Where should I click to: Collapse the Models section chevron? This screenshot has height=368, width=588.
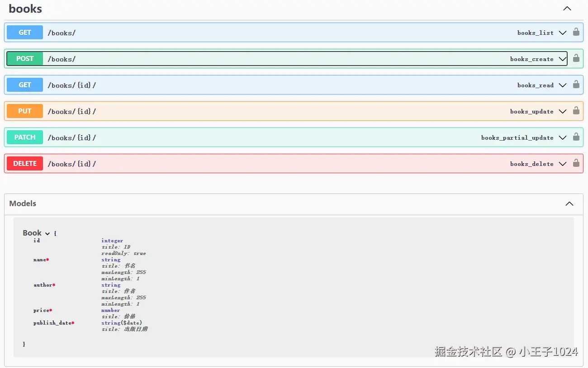pyautogui.click(x=569, y=204)
